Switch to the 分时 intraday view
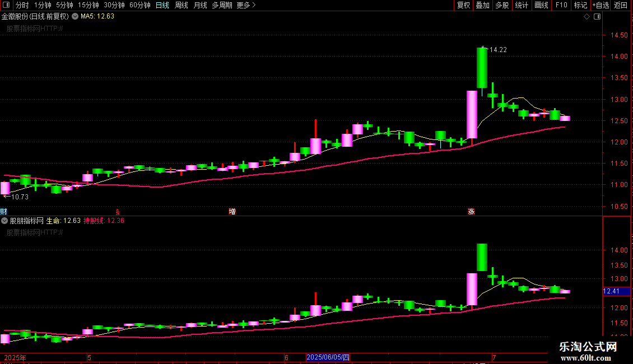This screenshot has width=633, height=364. [22, 5]
